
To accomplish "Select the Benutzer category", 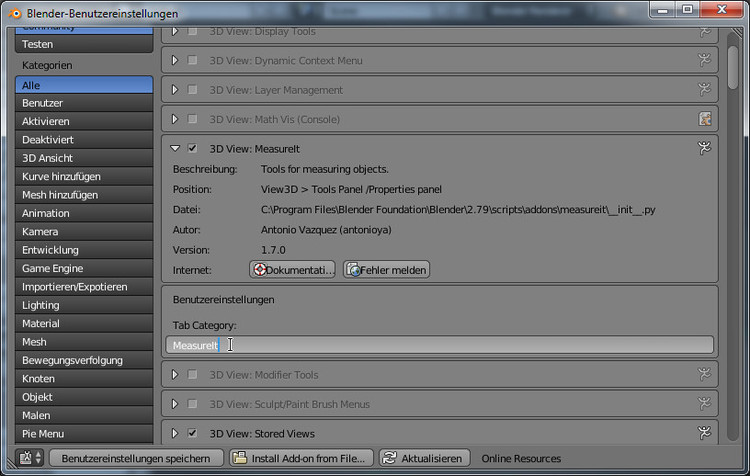I will (x=84, y=103).
